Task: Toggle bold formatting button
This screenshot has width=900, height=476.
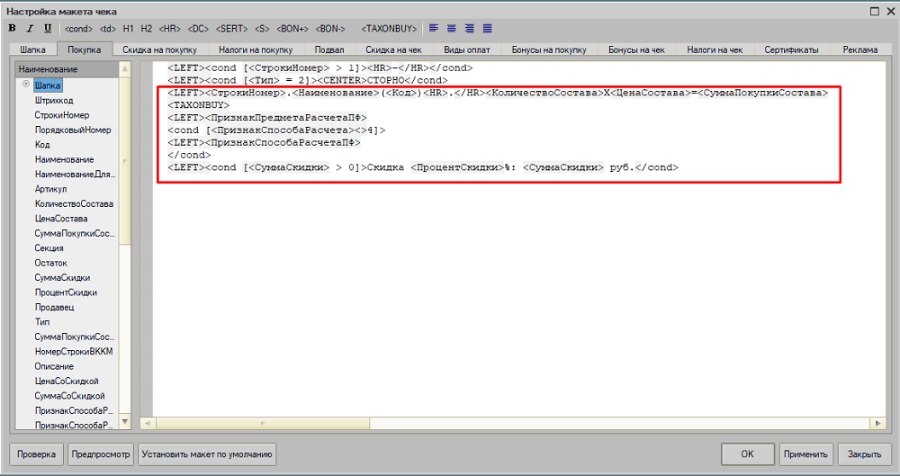Action: point(12,28)
